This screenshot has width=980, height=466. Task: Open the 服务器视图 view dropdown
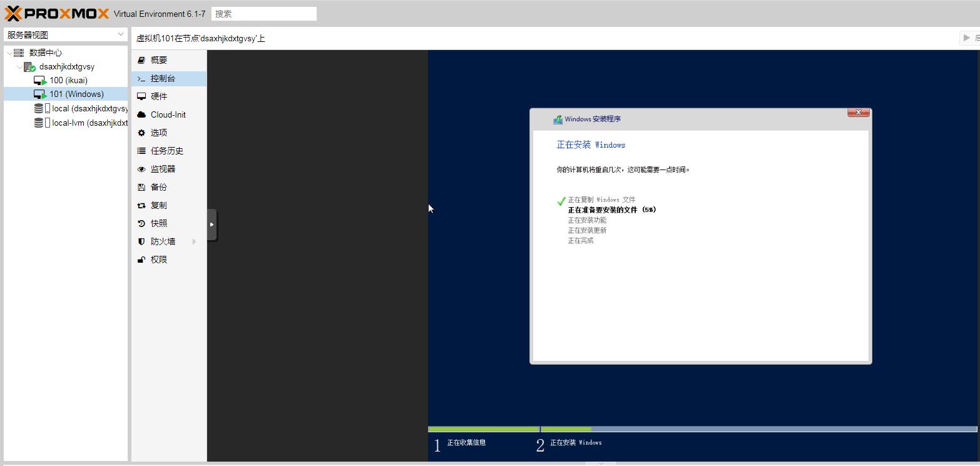click(x=66, y=34)
